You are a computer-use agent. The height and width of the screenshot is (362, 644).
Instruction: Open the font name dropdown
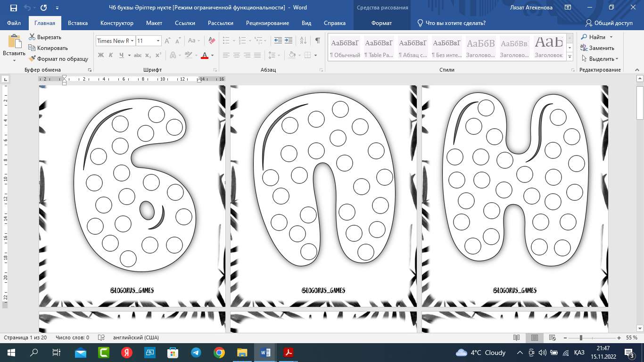pos(132,41)
